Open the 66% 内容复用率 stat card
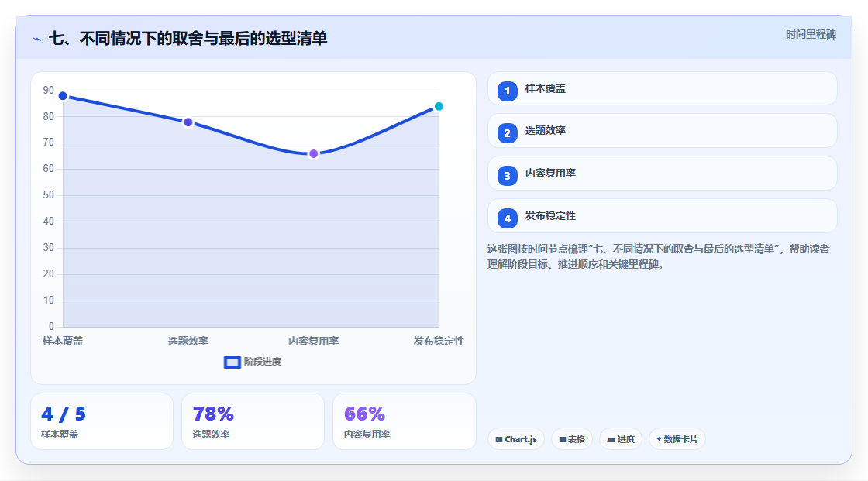This screenshot has width=868, height=481. pos(405,421)
